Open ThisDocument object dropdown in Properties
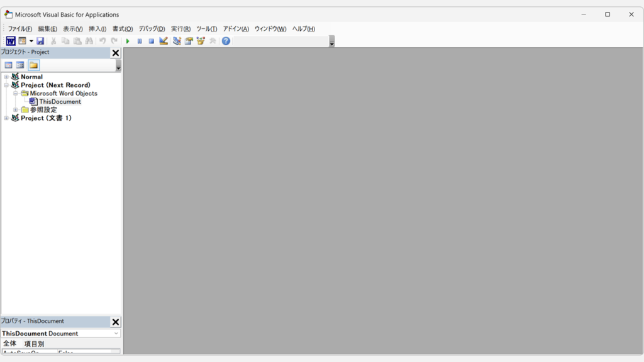The width and height of the screenshot is (644, 362). point(116,334)
